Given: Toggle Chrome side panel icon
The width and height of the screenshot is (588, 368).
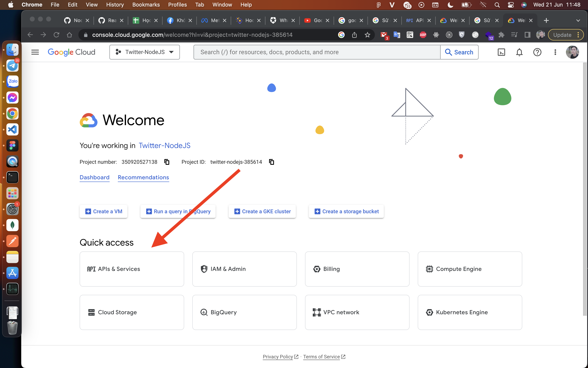Looking at the screenshot, I should 527,35.
